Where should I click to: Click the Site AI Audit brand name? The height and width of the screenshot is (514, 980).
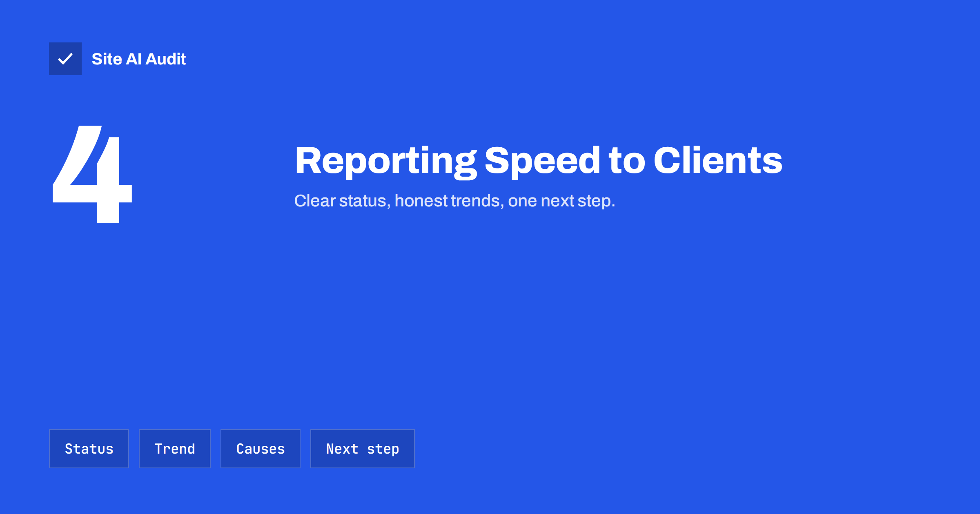[139, 59]
